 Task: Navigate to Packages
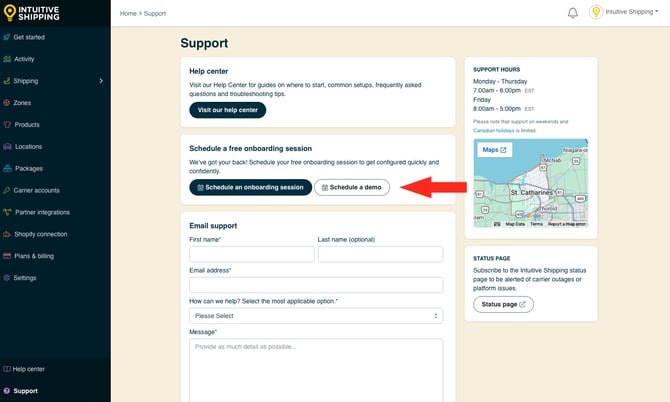pos(29,168)
